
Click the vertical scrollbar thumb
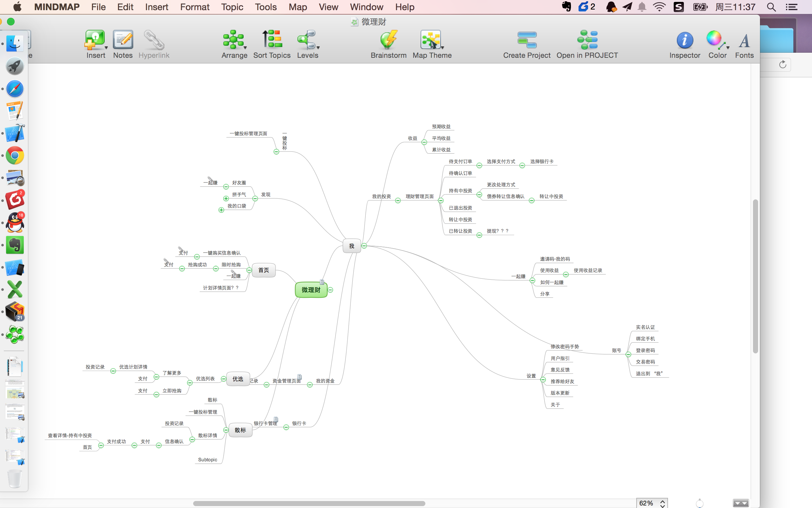tap(755, 276)
